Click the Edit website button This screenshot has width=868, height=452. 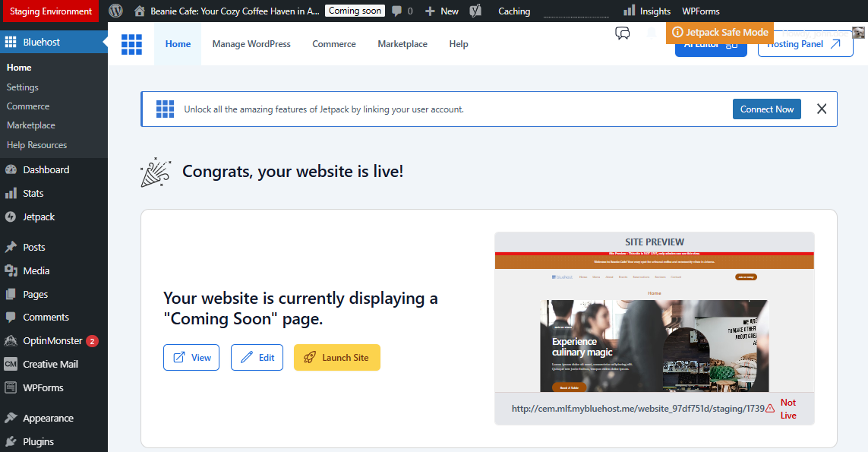(x=257, y=358)
